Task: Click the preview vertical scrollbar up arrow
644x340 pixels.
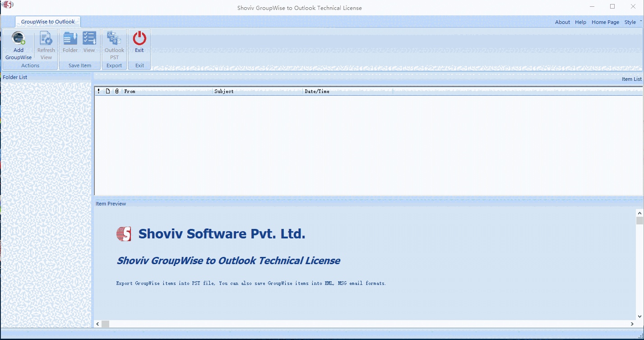Action: click(639, 213)
